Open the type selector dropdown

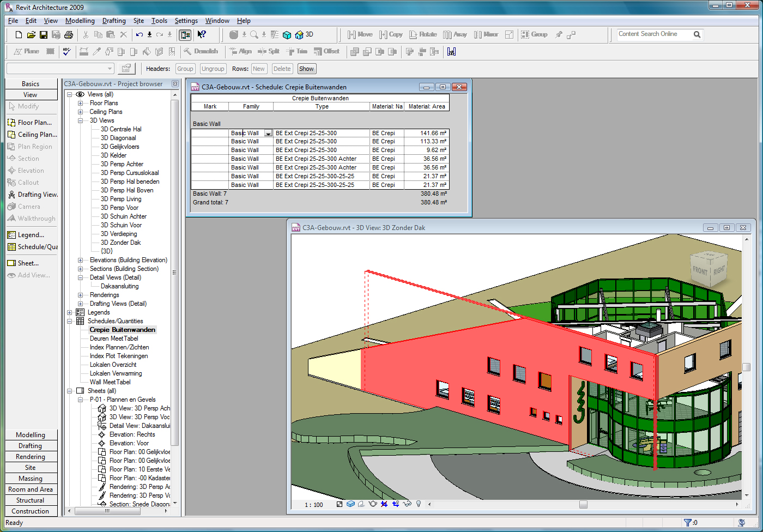coord(110,69)
